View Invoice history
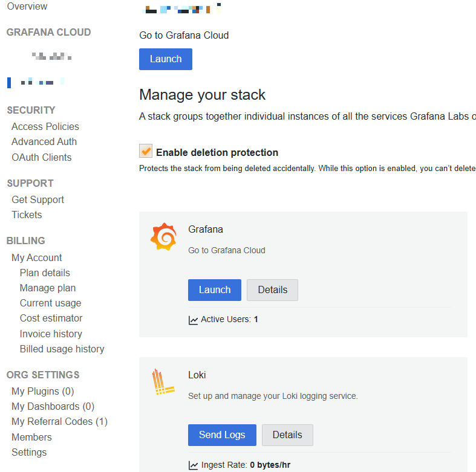Viewport: 476px width, 472px height. coord(51,334)
